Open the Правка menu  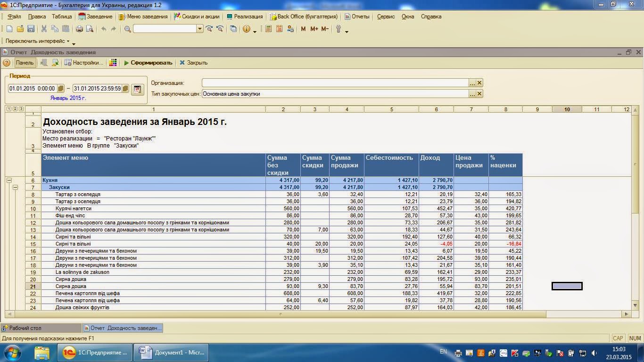coord(37,16)
